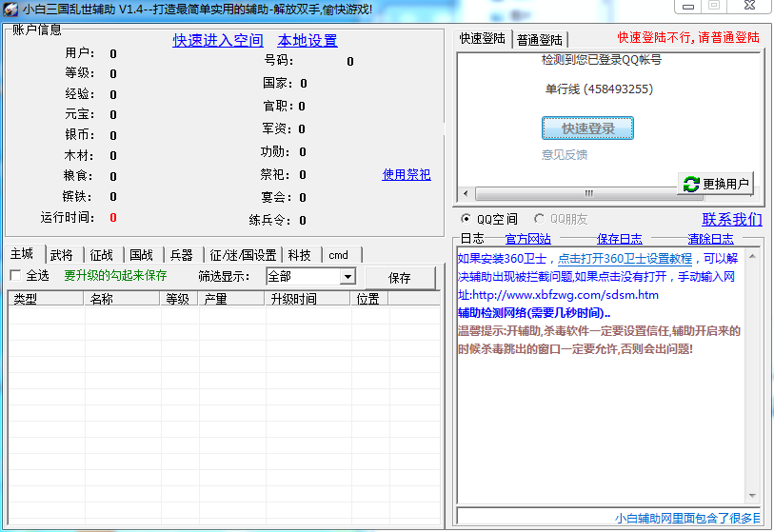
Task: Select the QQ朋友 radio button
Action: 540,220
